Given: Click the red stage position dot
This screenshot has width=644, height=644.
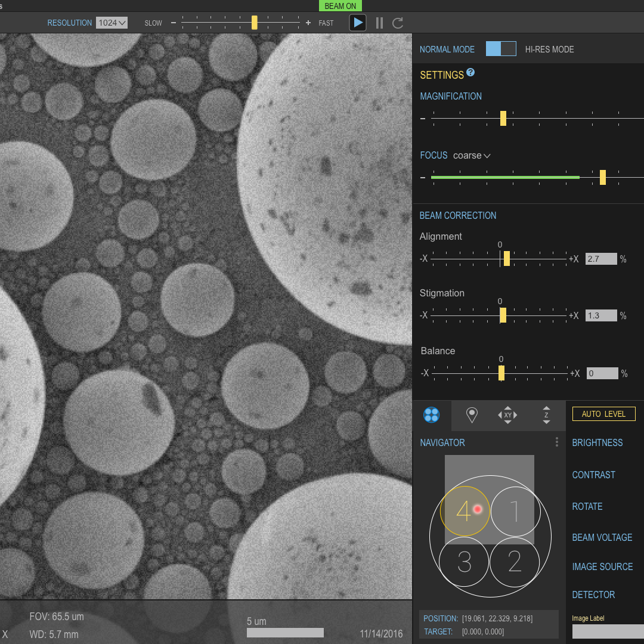Looking at the screenshot, I should click(x=477, y=509).
